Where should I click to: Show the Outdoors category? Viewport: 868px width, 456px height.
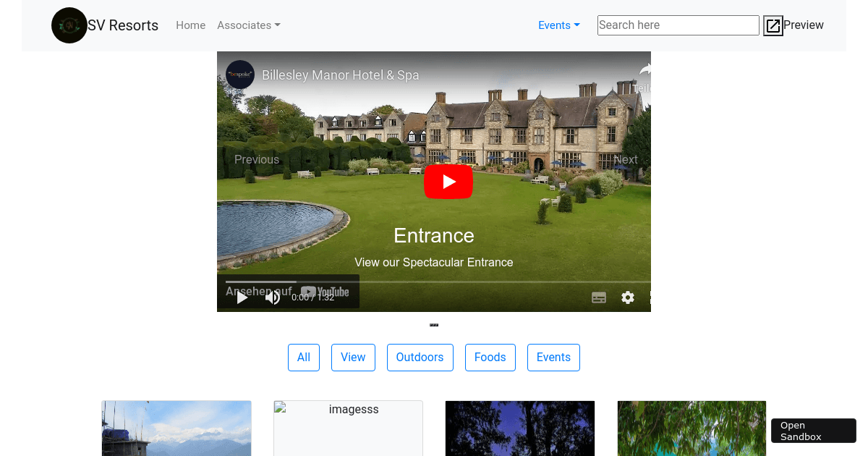pyautogui.click(x=420, y=358)
